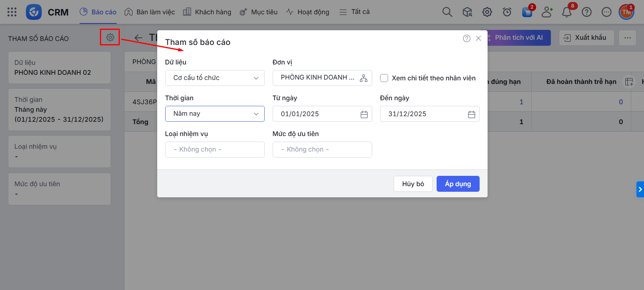Open the Loại nhiệm vụ dropdown

[x=215, y=150]
